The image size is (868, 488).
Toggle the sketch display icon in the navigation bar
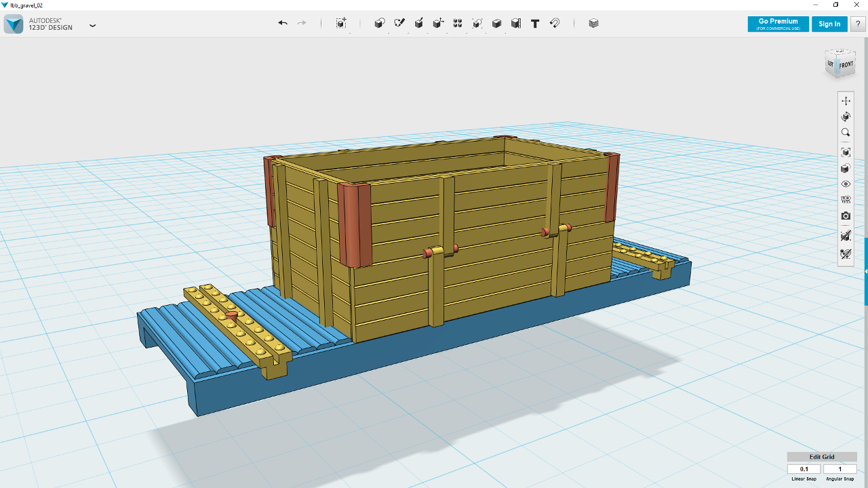846,236
